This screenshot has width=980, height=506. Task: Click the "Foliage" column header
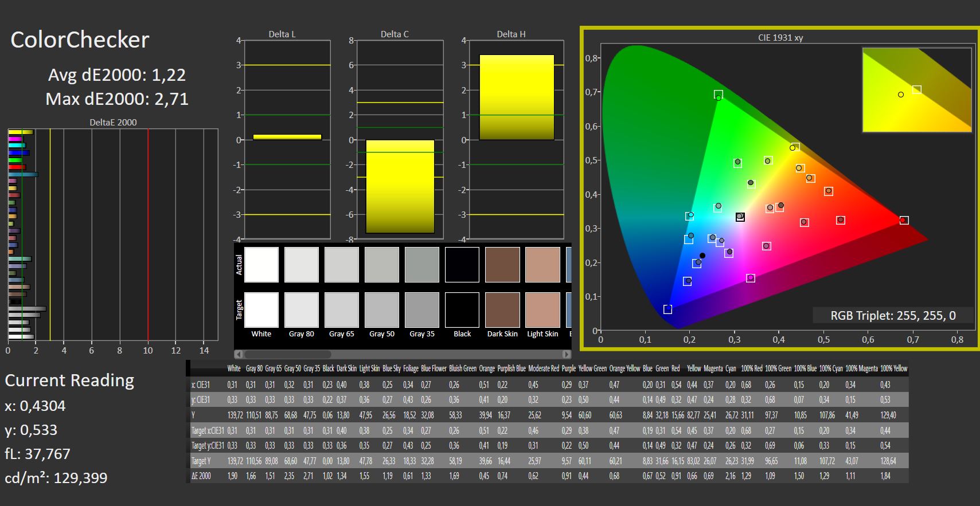[x=411, y=368]
